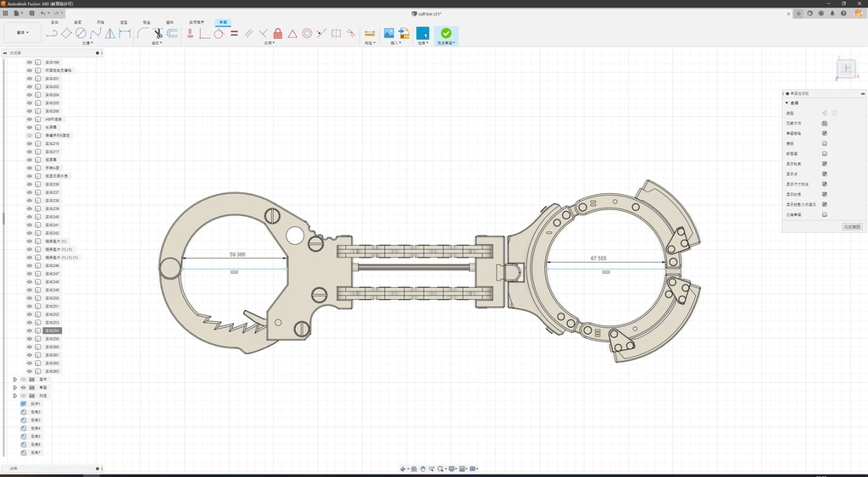Click the Measure ruler icon
The width and height of the screenshot is (868, 477).
point(370,33)
